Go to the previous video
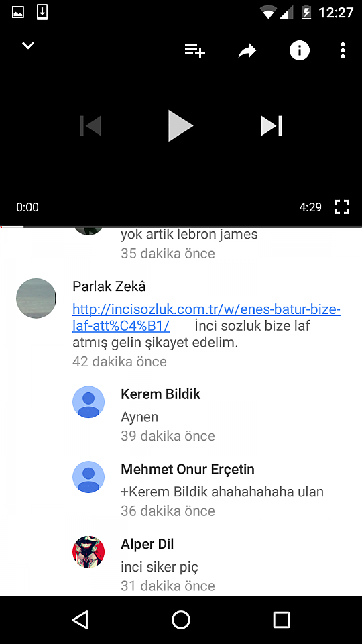The image size is (362, 644). (90, 125)
